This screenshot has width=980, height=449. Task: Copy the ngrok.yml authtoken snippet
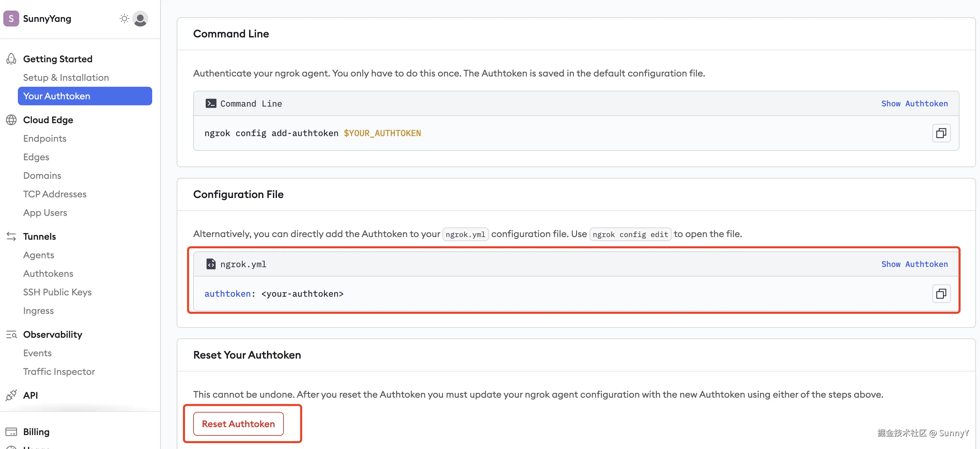click(x=941, y=294)
